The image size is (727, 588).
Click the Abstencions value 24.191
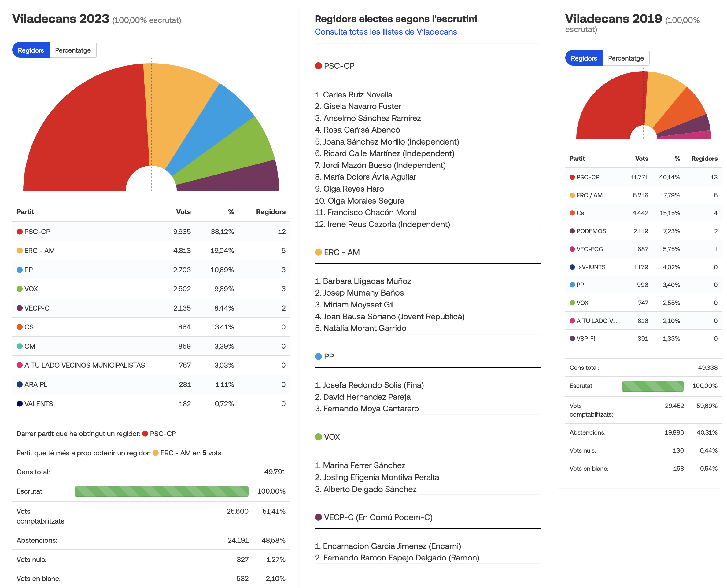(x=238, y=540)
